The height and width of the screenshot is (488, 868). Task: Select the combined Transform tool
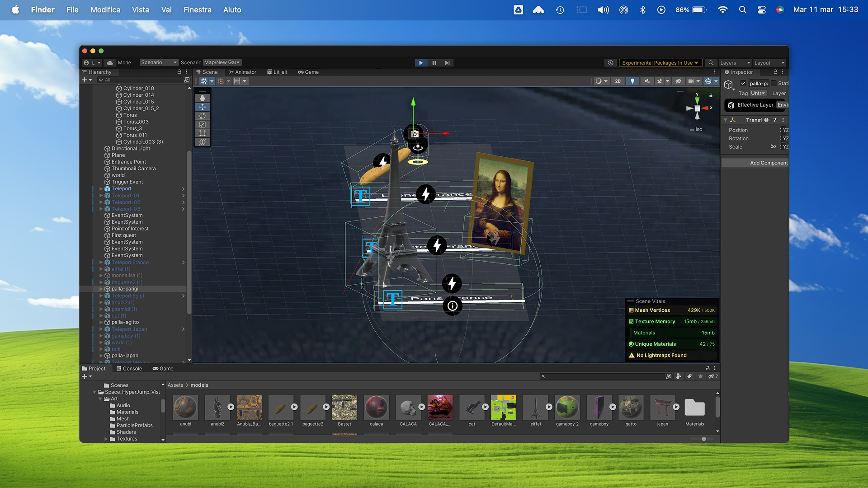tap(202, 142)
